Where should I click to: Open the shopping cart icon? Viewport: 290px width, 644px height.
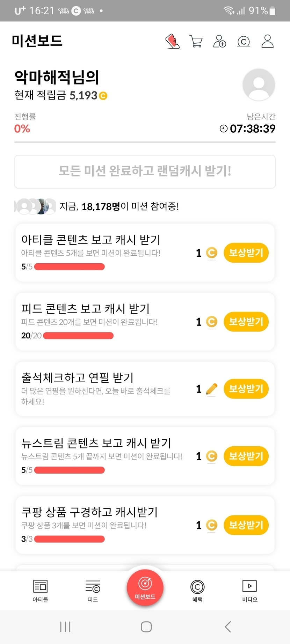tap(196, 41)
